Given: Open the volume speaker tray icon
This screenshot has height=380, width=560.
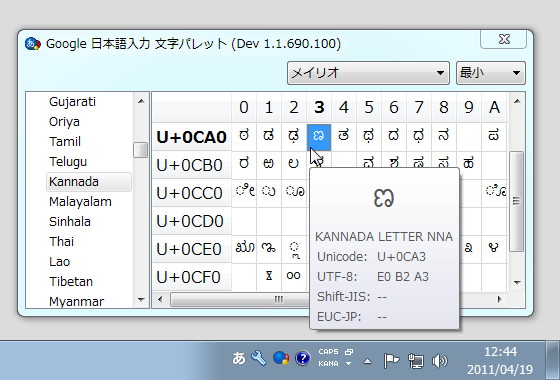Looking at the screenshot, I should click(439, 361).
